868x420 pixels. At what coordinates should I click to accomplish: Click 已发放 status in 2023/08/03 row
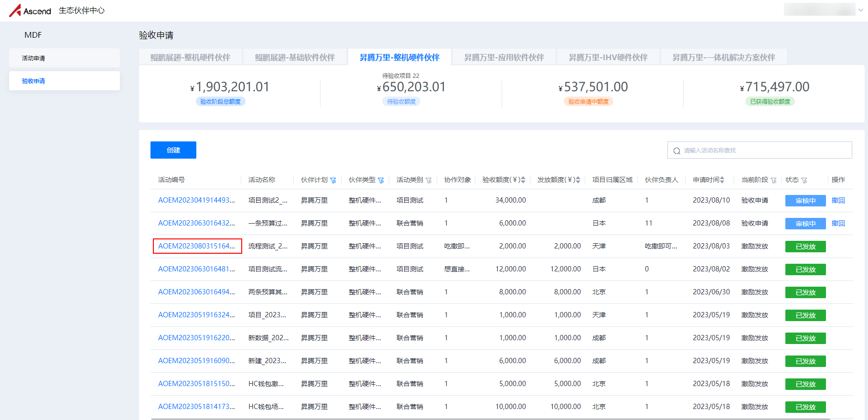(805, 247)
